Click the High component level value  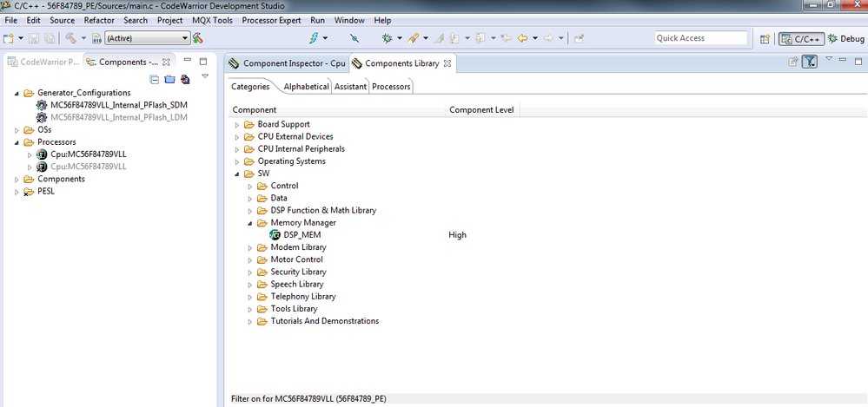(x=457, y=235)
